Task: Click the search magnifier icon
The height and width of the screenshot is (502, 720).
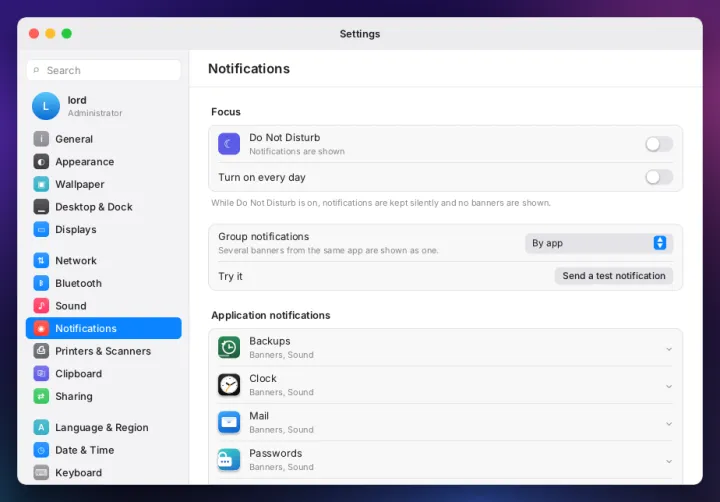Action: coord(36,70)
